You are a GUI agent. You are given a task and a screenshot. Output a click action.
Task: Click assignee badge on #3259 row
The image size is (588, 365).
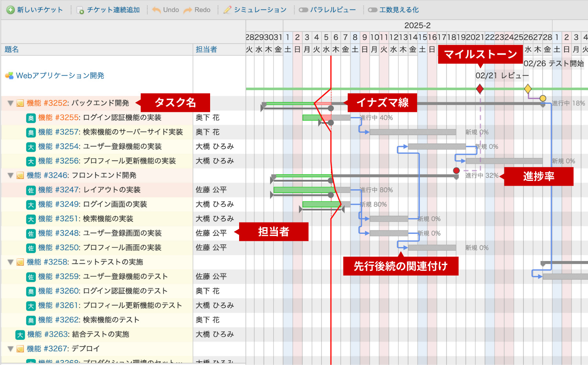(31, 277)
